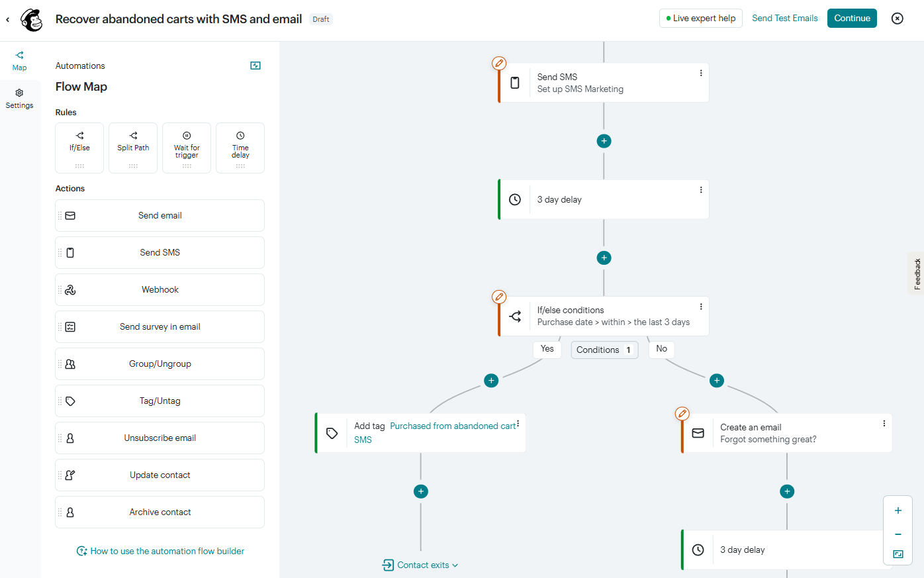Expand the Contact exits dropdown
This screenshot has width=924, height=578.
coord(420,565)
